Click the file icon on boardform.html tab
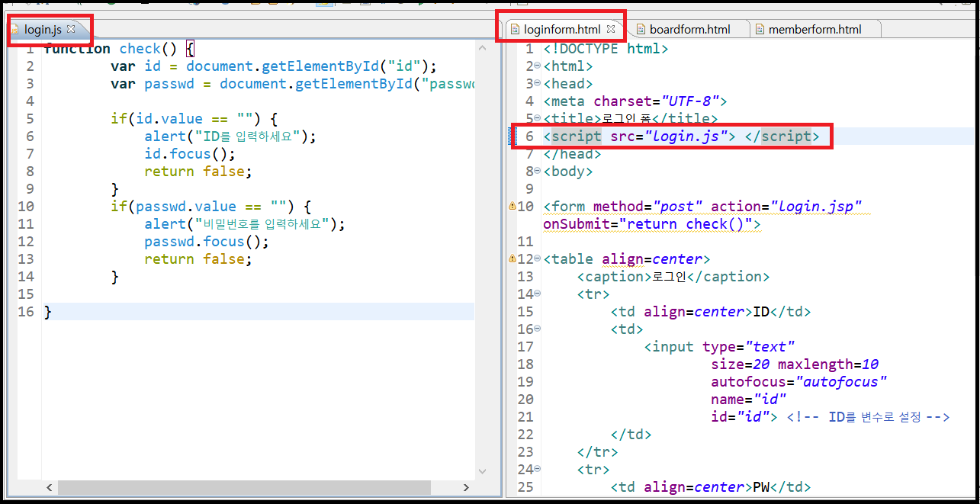 point(640,30)
